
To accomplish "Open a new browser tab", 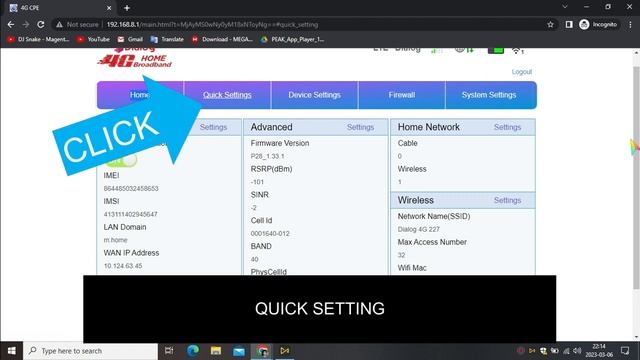I will (127, 8).
